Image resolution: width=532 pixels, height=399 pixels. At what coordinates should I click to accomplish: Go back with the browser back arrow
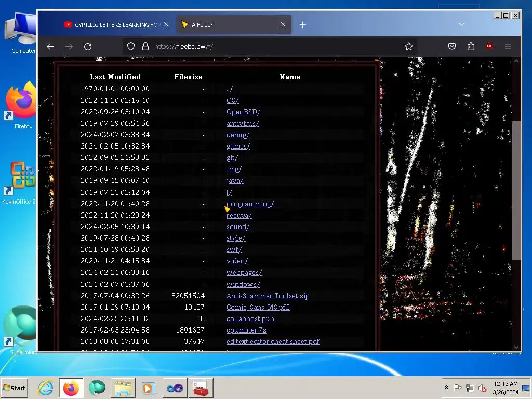(50, 46)
